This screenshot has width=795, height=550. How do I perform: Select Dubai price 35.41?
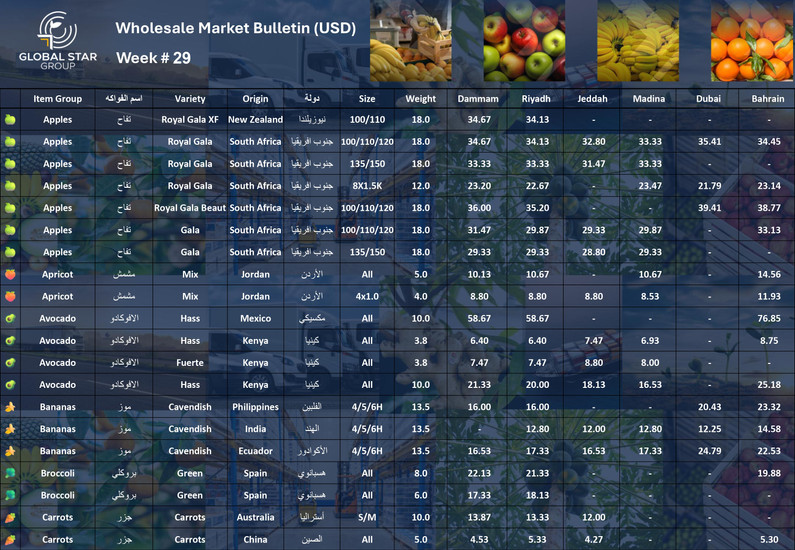[709, 141]
